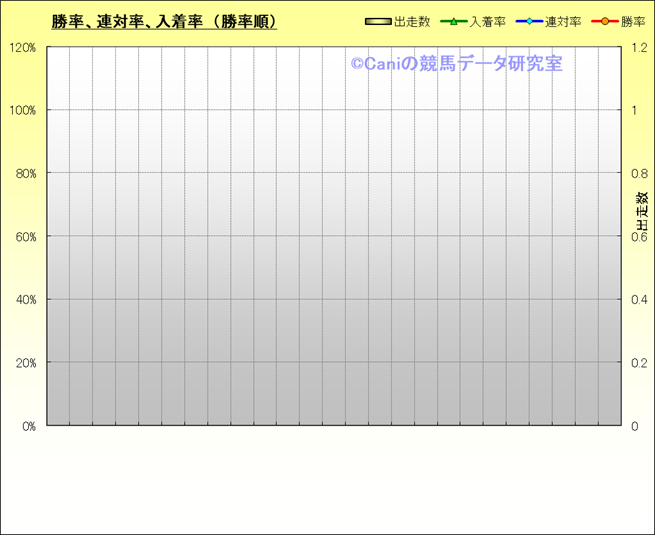
Task: Click the chart title 勝率、連対率、入着率（勝率順）
Action: (x=164, y=21)
